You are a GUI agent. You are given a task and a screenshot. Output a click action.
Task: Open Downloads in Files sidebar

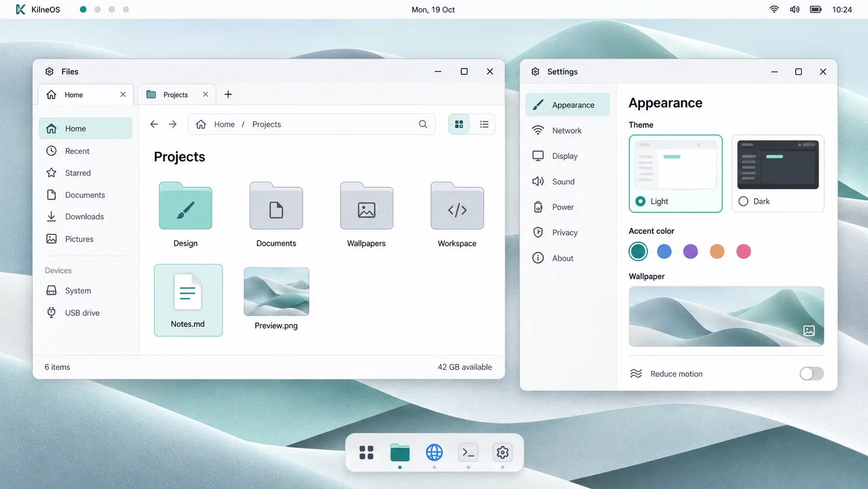[86, 216]
